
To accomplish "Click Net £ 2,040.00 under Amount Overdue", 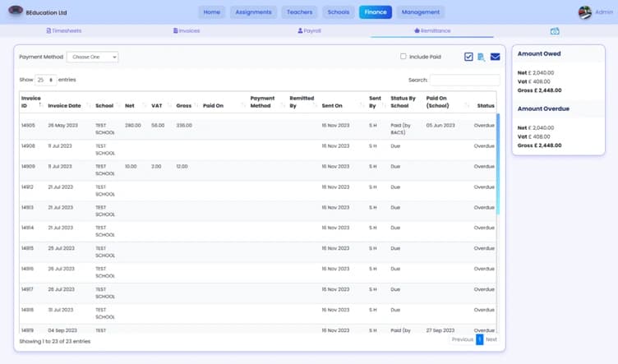I will 536,127.
